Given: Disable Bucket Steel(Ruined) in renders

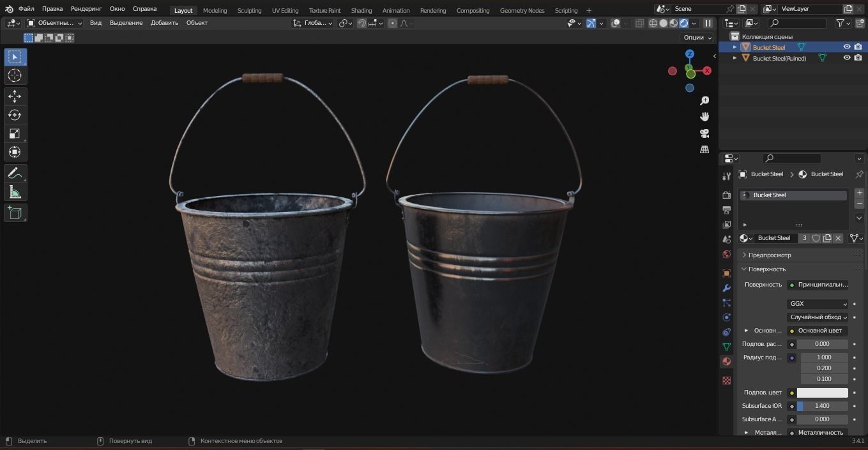Looking at the screenshot, I should pyautogui.click(x=858, y=58).
